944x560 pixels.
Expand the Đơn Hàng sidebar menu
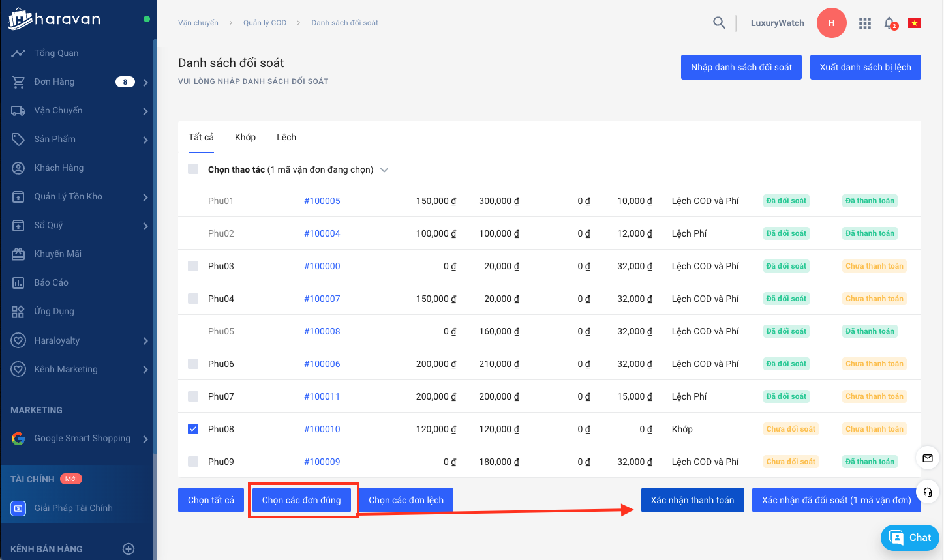point(145,82)
